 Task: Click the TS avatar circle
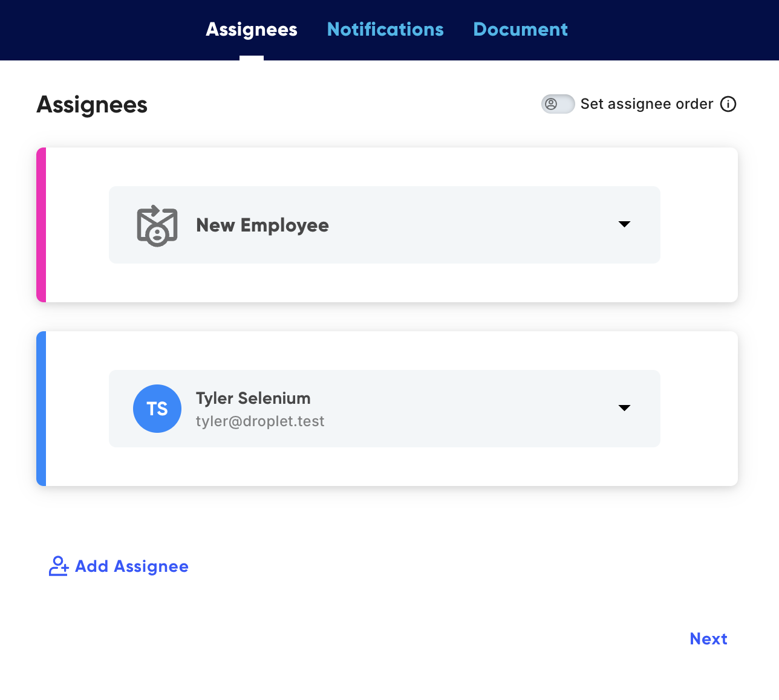pyautogui.click(x=157, y=409)
